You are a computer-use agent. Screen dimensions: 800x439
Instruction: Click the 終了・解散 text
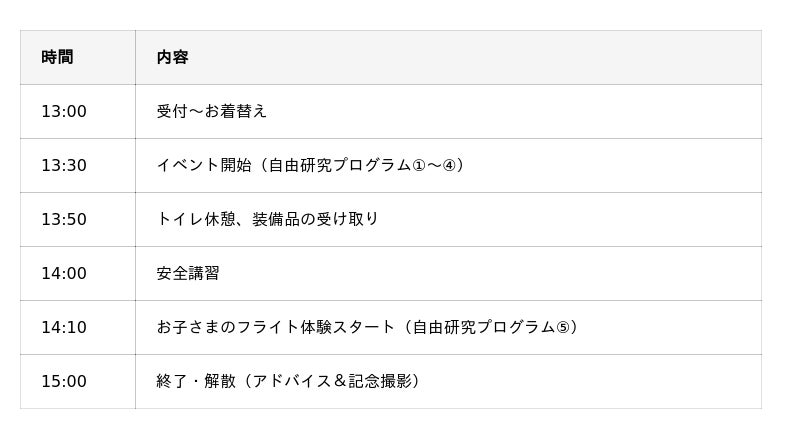(196, 381)
